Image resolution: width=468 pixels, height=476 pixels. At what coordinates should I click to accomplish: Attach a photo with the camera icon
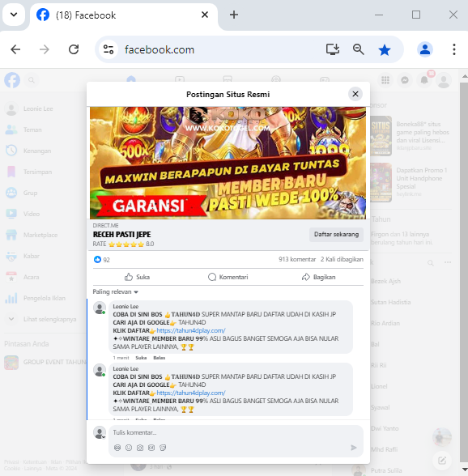click(140, 448)
